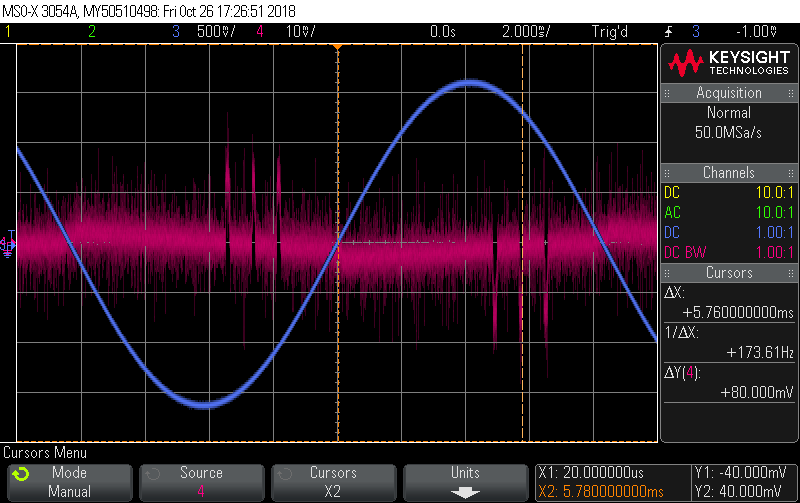Click the Cursors softkey rotate knob icon
The height and width of the screenshot is (503, 800).
tap(285, 474)
